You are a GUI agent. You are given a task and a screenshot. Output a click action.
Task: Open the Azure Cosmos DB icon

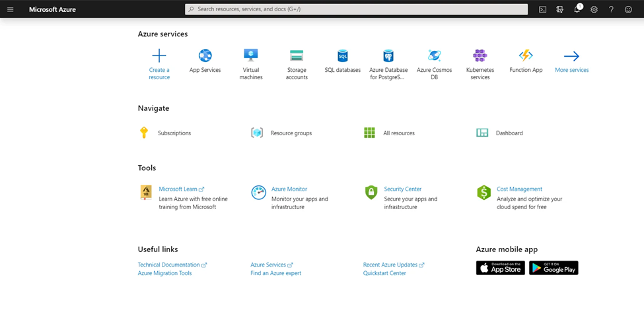click(x=434, y=55)
